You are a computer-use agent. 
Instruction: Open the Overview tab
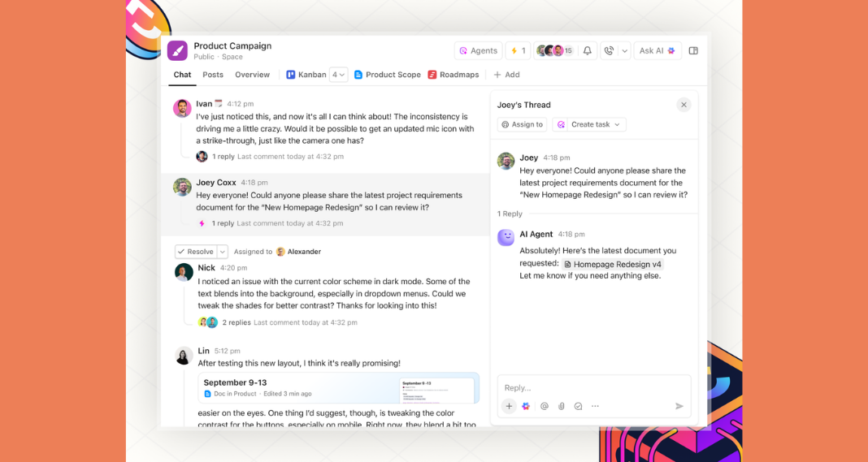[x=253, y=75]
